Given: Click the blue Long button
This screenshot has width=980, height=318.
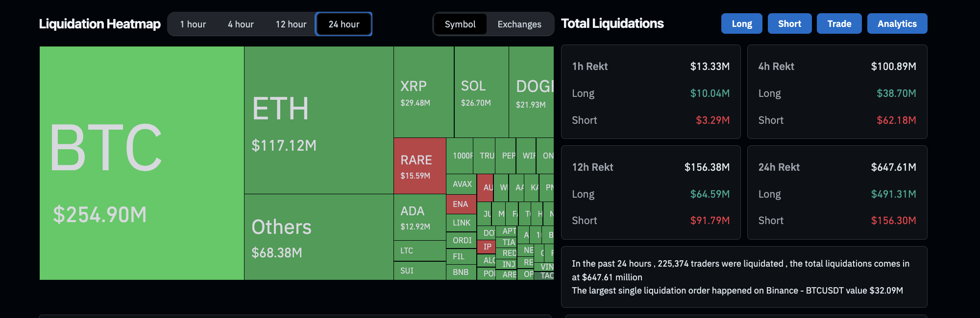Looking at the screenshot, I should coord(741,23).
